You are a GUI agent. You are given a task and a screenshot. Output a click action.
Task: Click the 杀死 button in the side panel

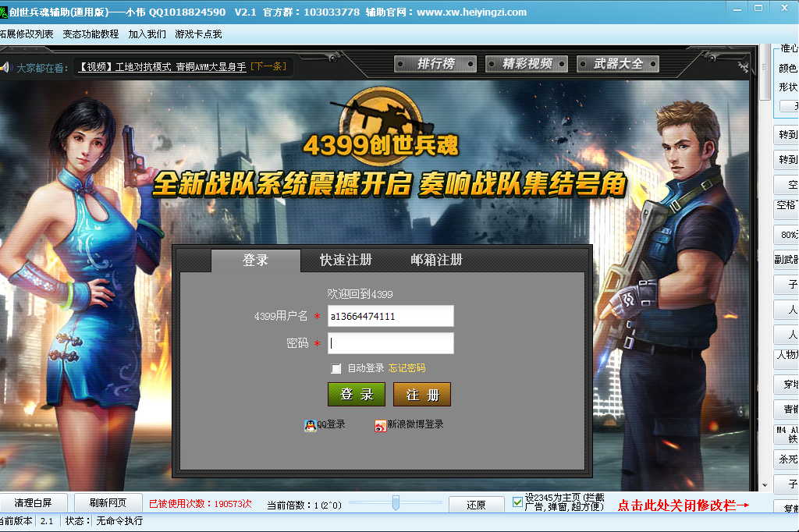[787, 459]
